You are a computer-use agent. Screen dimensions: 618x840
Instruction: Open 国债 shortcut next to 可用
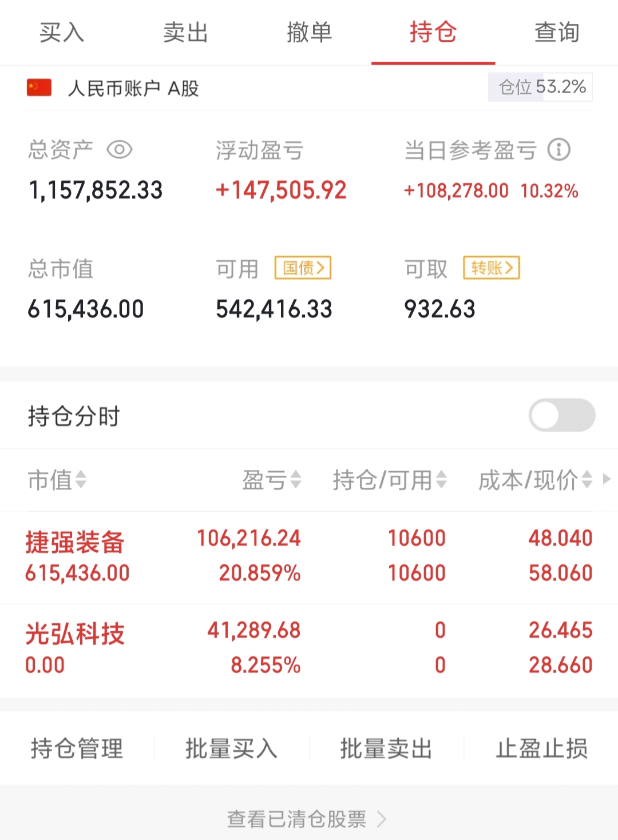[x=303, y=268]
